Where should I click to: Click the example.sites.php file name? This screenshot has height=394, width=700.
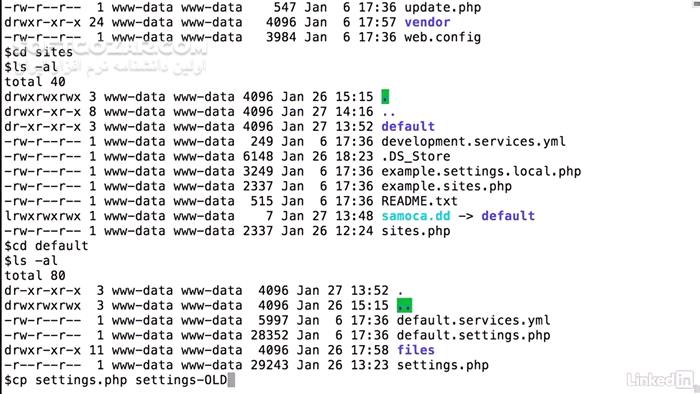446,186
